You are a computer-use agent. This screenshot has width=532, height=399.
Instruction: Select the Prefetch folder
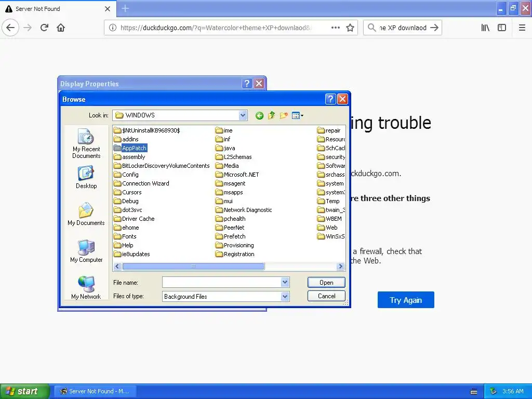point(230,236)
